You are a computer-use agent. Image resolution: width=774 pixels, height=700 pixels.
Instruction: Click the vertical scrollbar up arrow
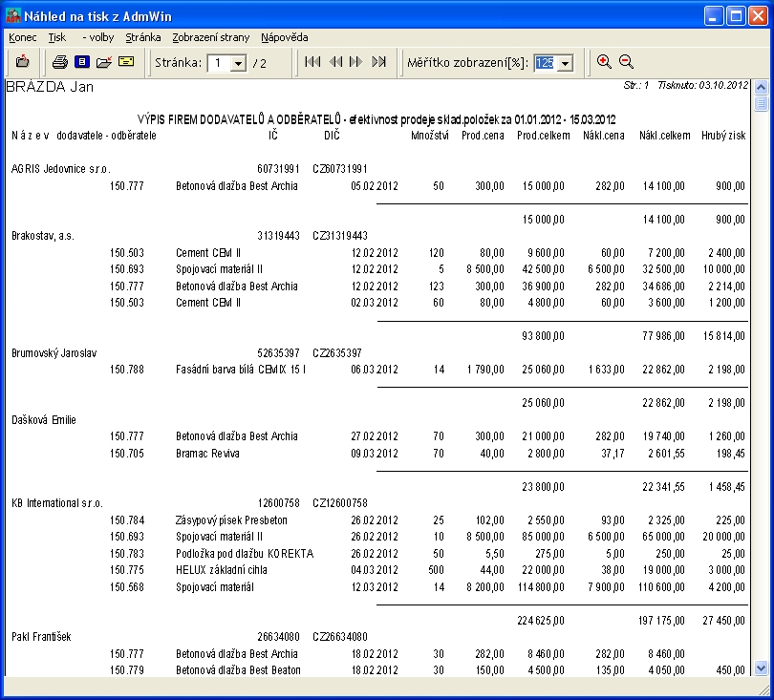coord(762,87)
